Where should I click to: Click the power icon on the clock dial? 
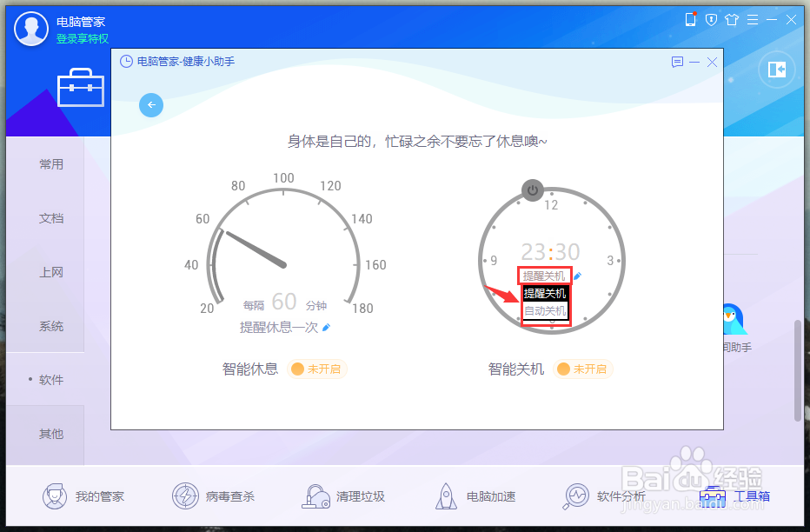[533, 190]
